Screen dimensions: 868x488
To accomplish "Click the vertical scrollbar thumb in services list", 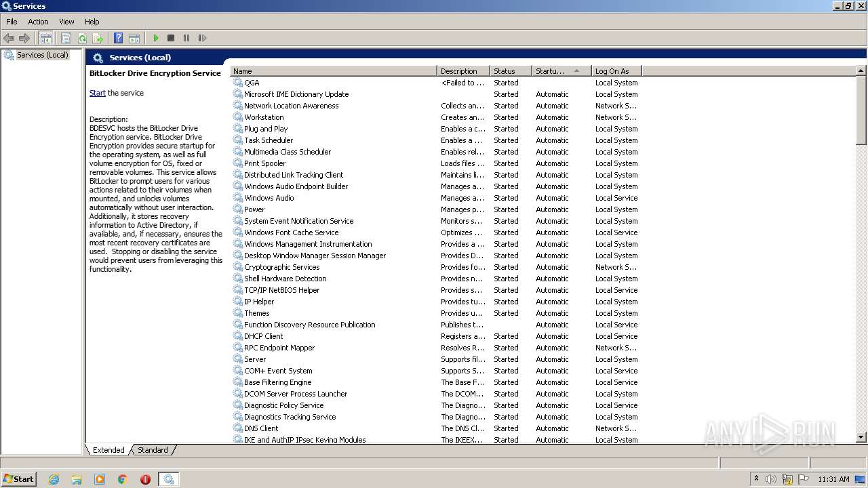I will 861,110.
